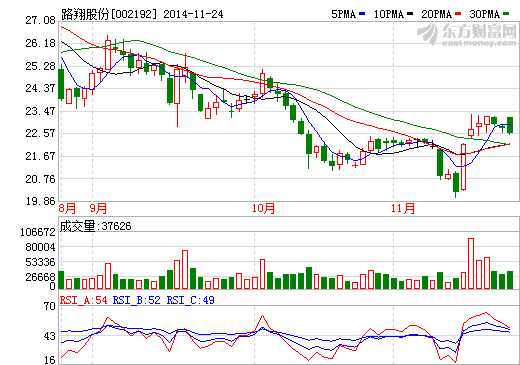520x365 pixels.
Task: Click the last green candlestick on the chart
Action: (x=510, y=125)
